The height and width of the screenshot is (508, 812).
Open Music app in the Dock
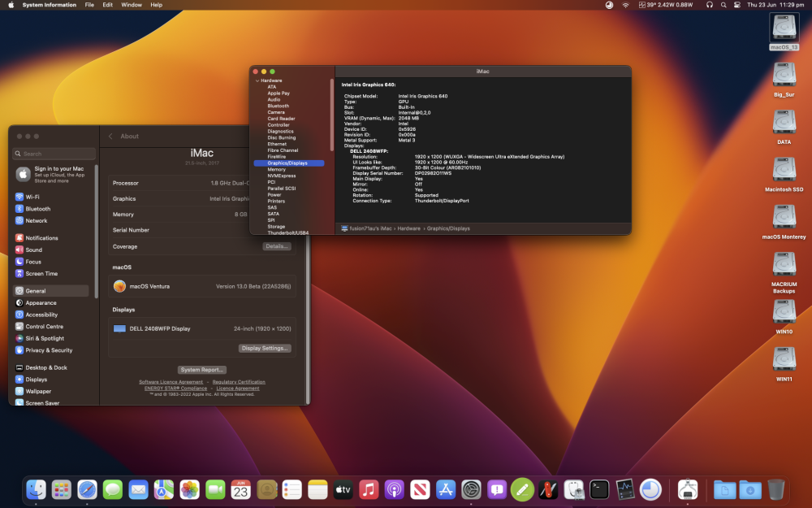pyautogui.click(x=369, y=489)
